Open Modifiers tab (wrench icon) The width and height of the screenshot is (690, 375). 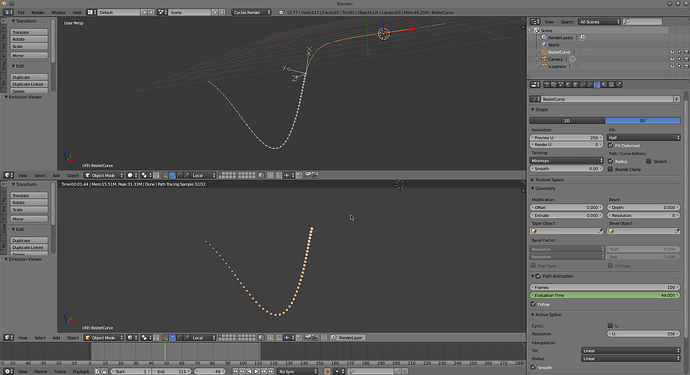[x=590, y=85]
